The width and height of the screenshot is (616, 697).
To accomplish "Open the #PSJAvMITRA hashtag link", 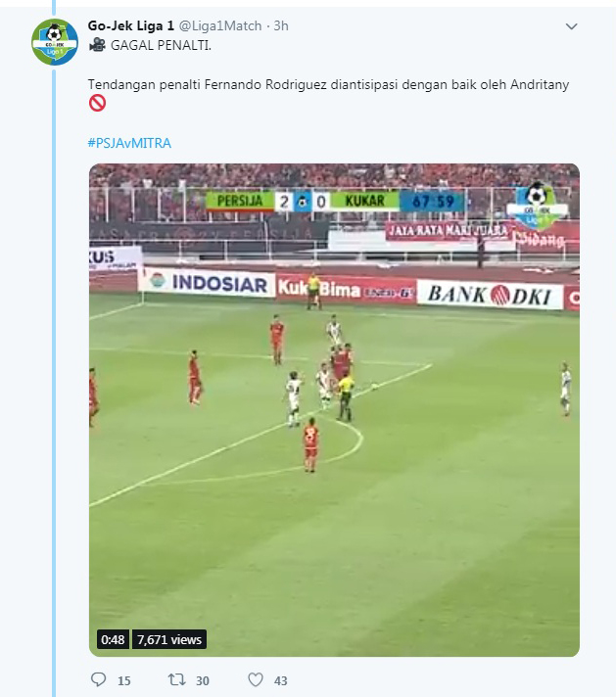I will 129,143.
